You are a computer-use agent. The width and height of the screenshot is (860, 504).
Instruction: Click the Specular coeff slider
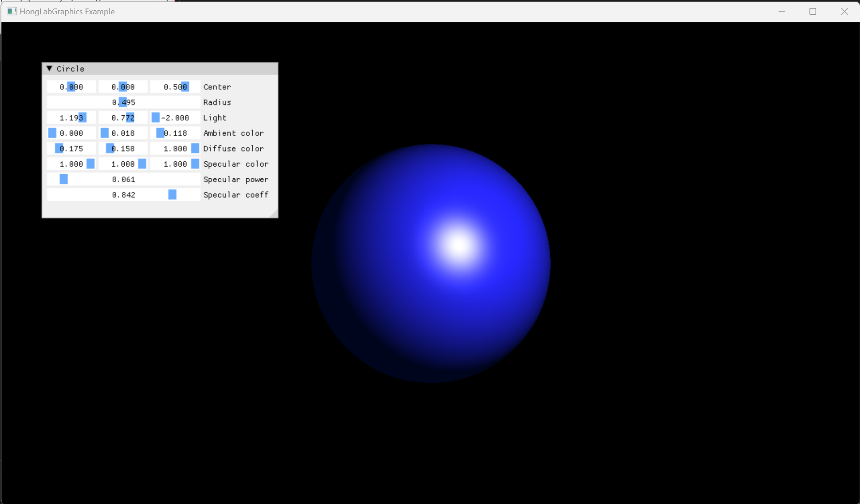pos(123,195)
